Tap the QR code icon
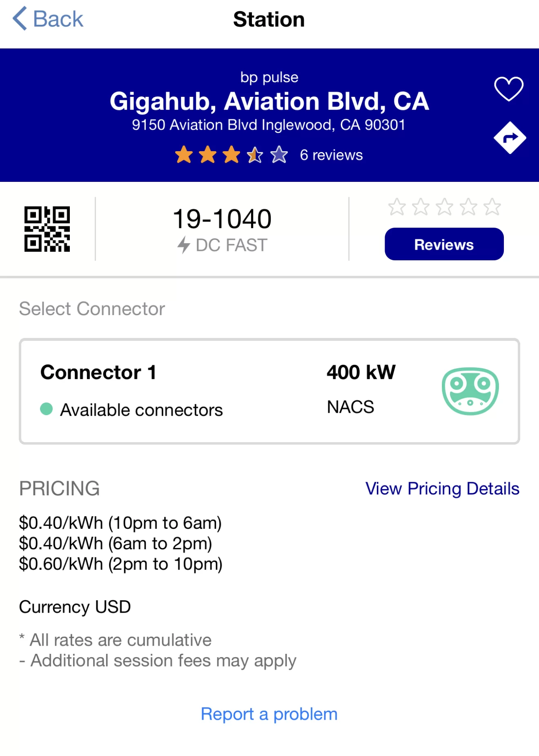Viewport: 539px width, 756px height. pyautogui.click(x=47, y=229)
